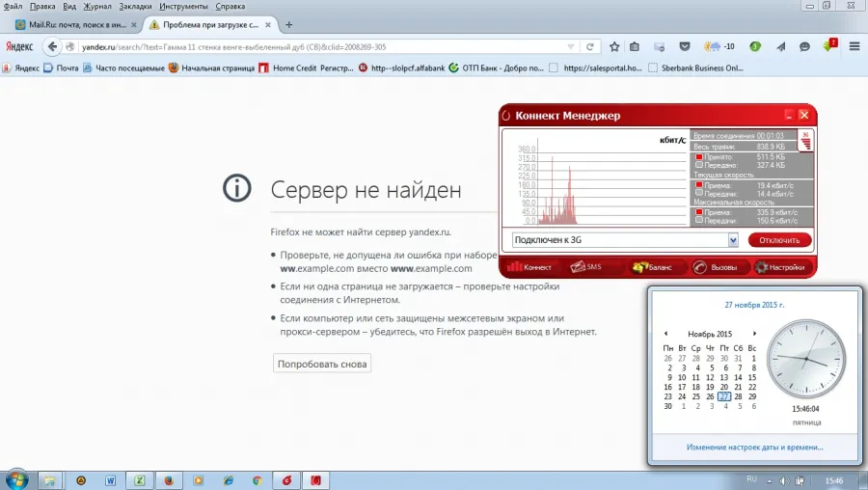Screen dimensions: 868x490
Task: Show hidden system tray icons arrow
Action: click(769, 480)
